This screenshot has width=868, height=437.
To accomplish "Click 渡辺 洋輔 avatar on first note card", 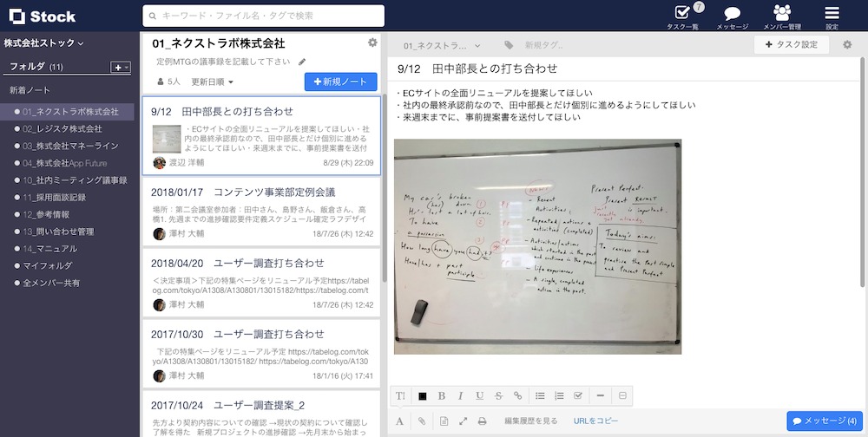I will (x=160, y=163).
